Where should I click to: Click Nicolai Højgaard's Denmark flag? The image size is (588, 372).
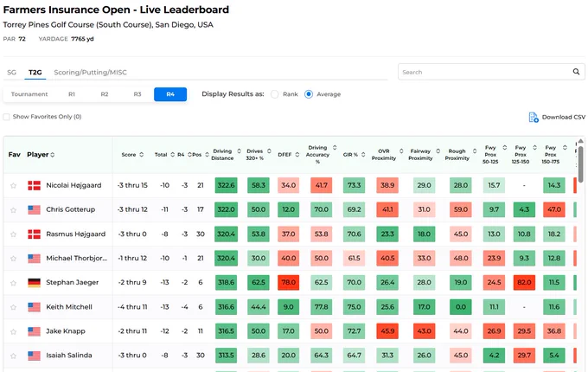(x=34, y=185)
